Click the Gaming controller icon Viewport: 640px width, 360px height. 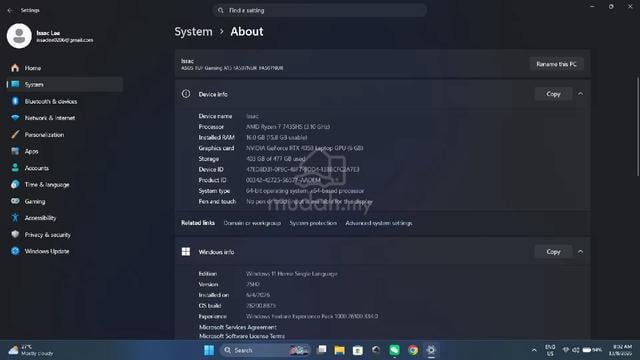15,201
